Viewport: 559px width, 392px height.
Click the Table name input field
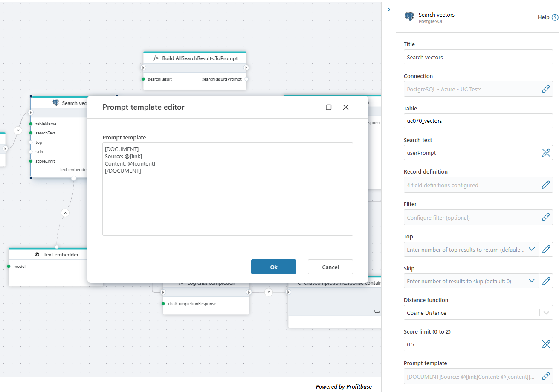(478, 121)
